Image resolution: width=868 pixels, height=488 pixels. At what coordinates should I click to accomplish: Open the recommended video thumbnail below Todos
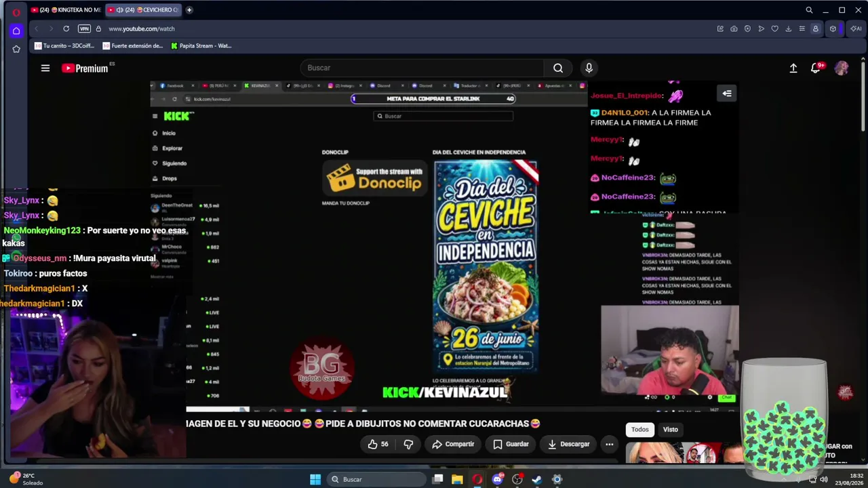click(x=684, y=453)
